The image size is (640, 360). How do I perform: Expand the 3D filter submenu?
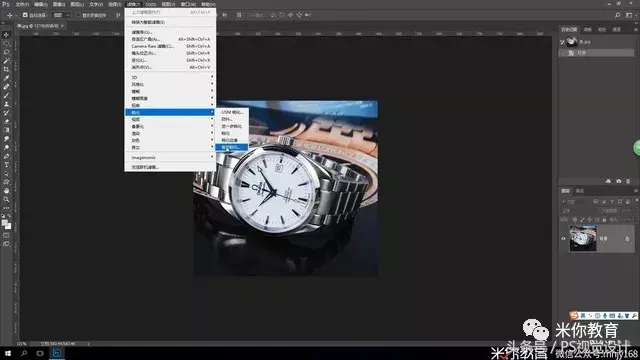click(x=171, y=77)
